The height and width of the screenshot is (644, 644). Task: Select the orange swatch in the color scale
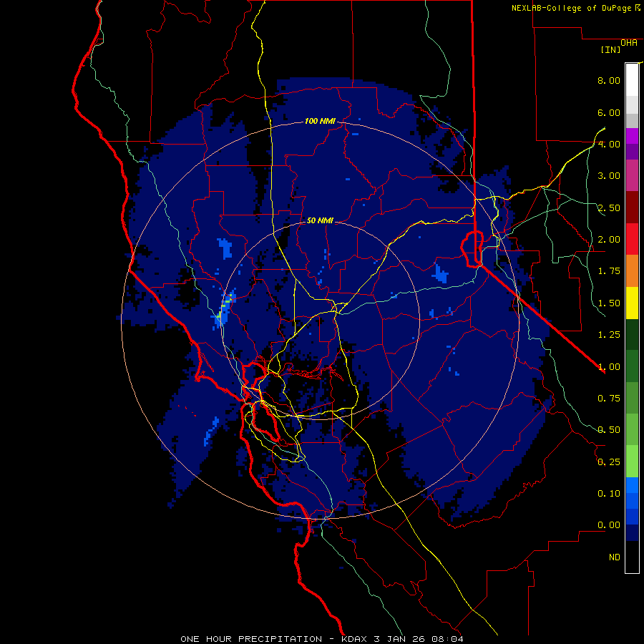pos(632,271)
